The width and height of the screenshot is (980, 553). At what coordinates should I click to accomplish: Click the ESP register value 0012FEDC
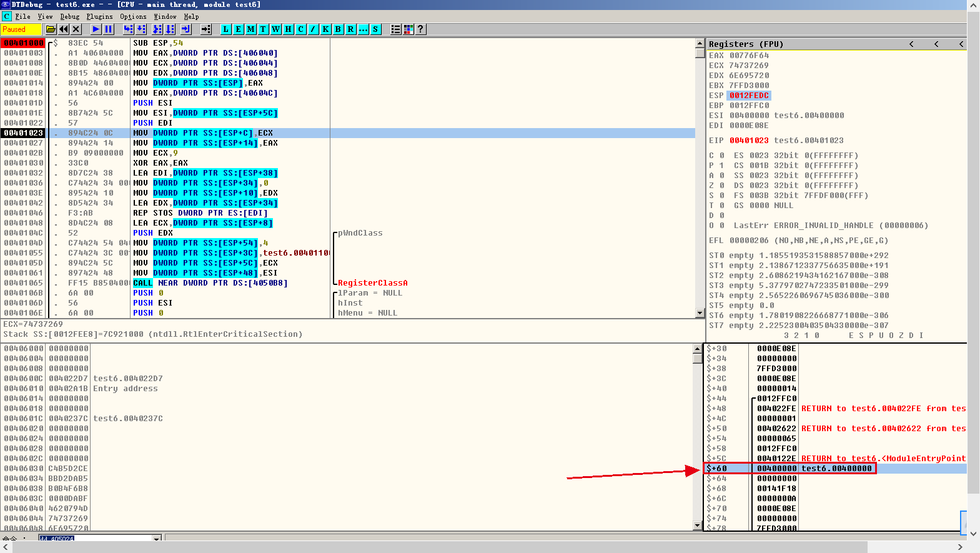(750, 96)
